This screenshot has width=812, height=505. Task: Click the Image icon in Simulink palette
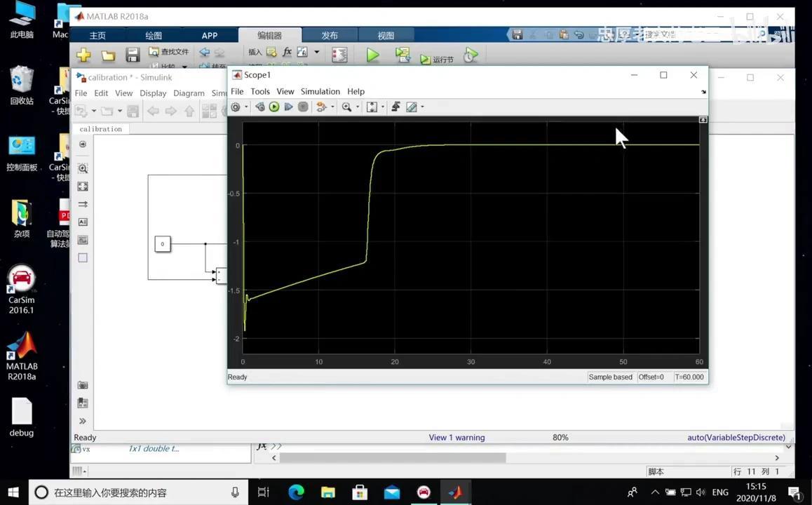[83, 240]
